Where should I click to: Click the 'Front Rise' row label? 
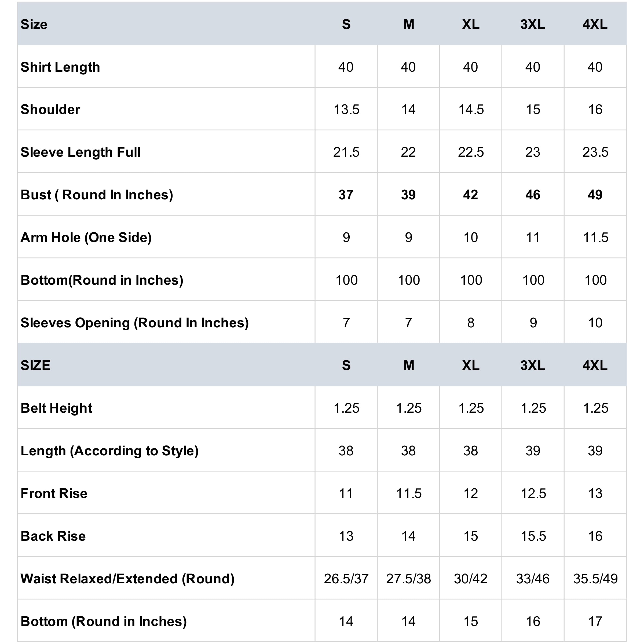[x=54, y=494]
